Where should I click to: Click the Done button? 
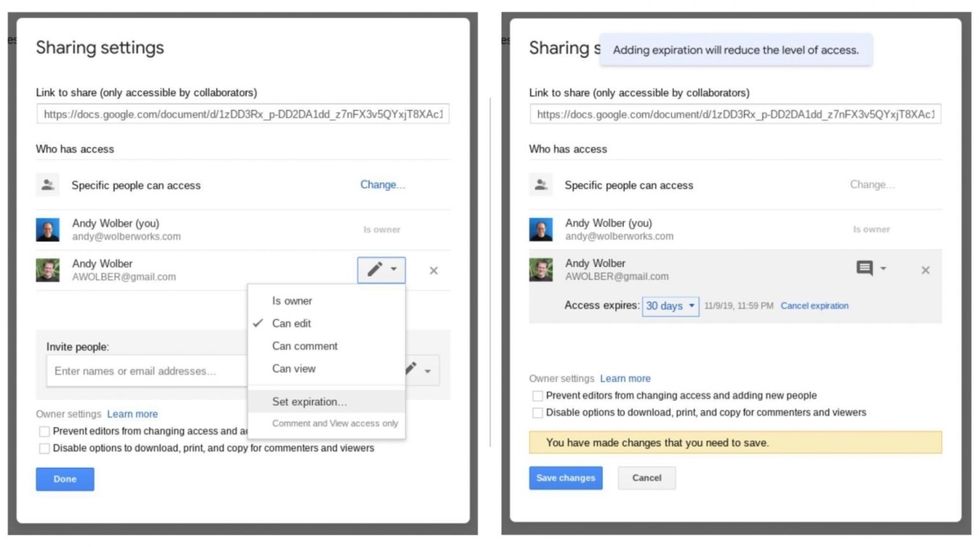pos(65,478)
